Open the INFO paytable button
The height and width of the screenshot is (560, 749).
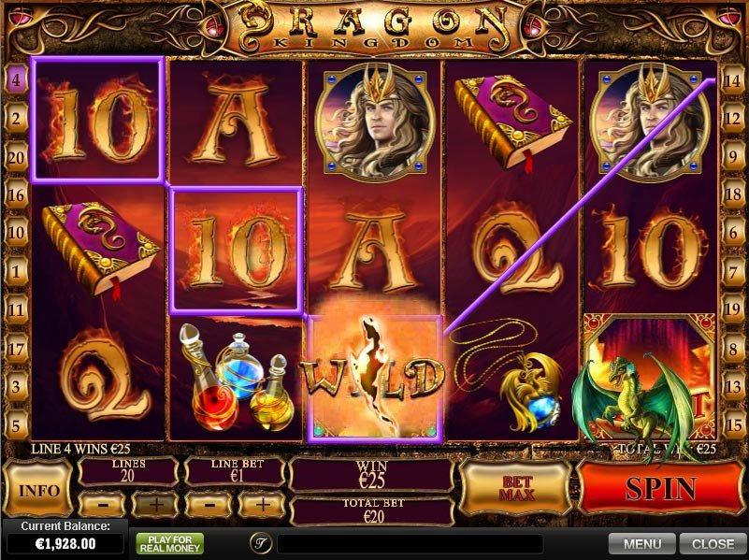tap(37, 490)
